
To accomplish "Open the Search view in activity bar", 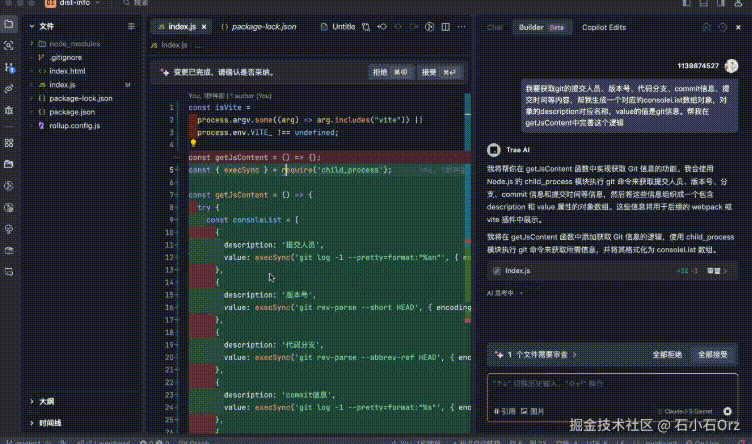I will coord(9,46).
